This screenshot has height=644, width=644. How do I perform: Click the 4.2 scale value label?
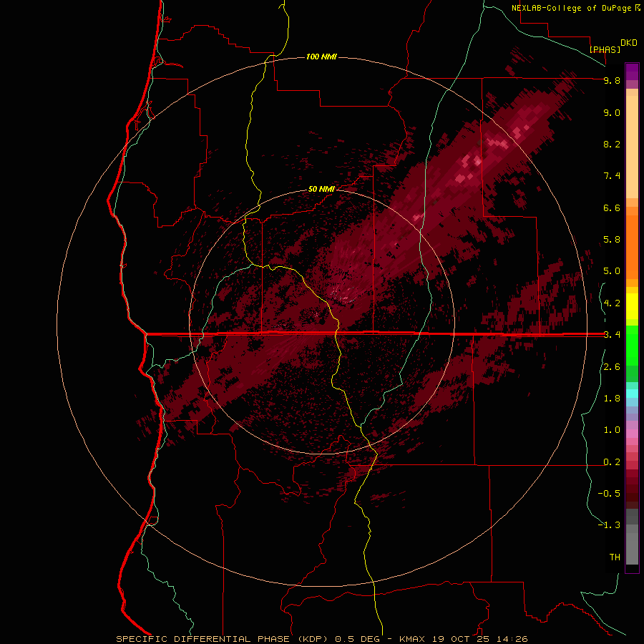(x=612, y=303)
